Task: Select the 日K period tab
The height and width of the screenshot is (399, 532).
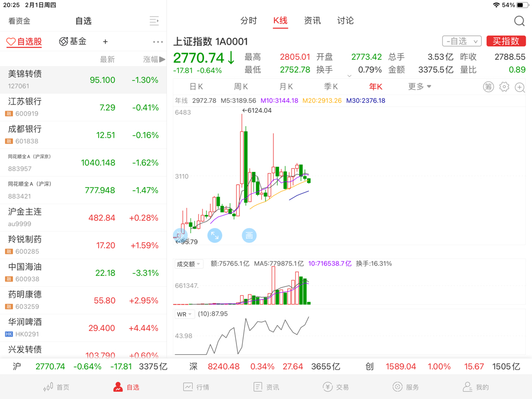Action: (196, 87)
